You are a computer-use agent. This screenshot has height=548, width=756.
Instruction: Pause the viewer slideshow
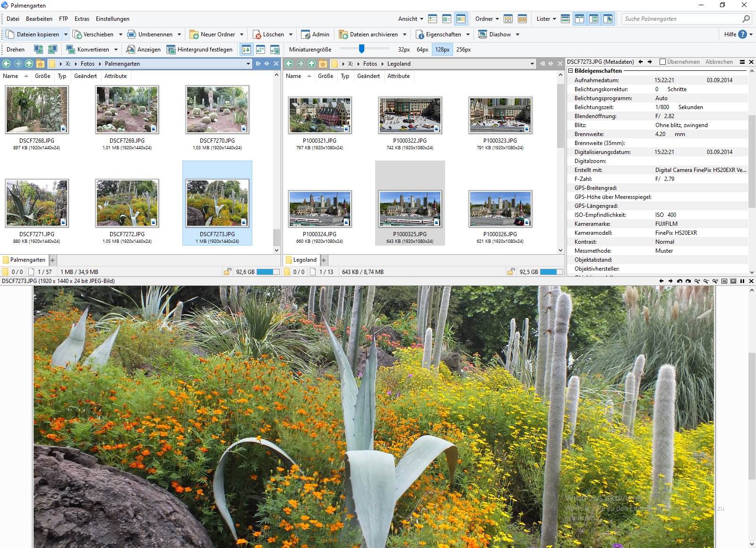742,281
